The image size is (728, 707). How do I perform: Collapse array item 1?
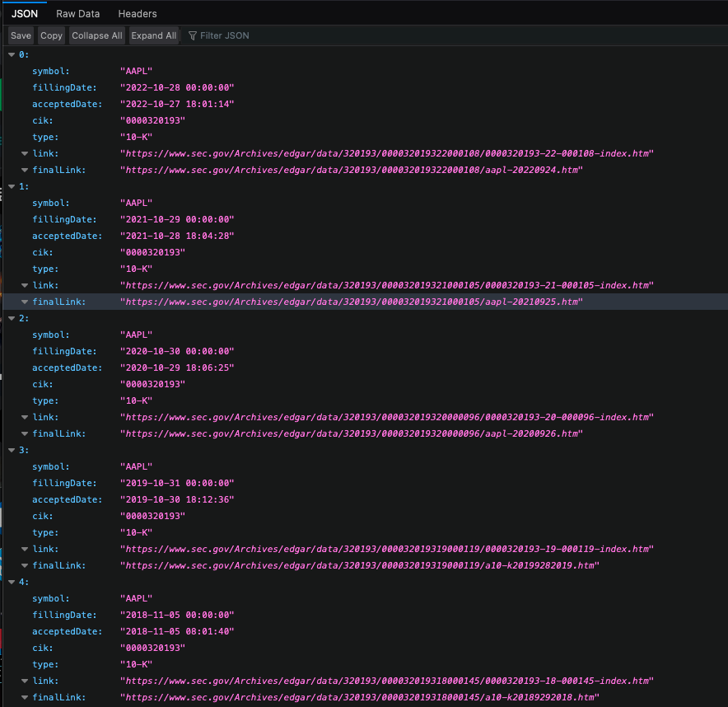click(12, 187)
